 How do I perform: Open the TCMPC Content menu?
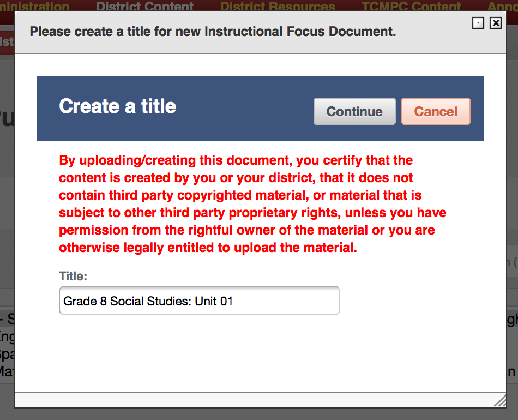click(x=411, y=7)
